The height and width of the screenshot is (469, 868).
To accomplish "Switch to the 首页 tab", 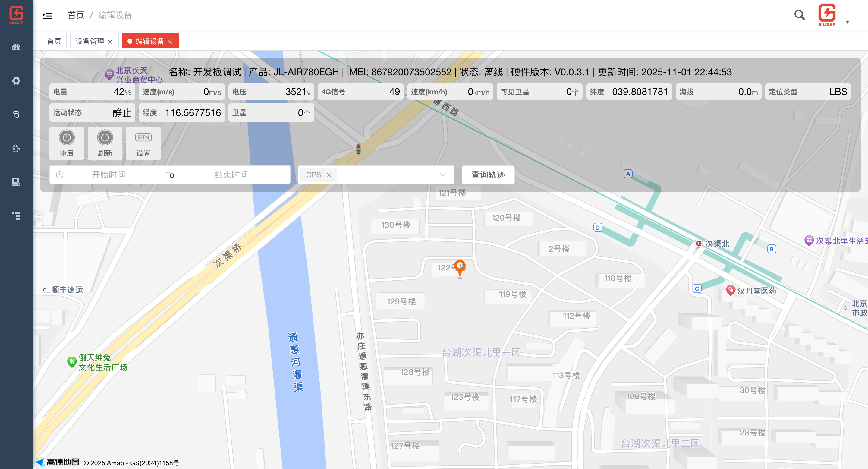I will point(54,41).
